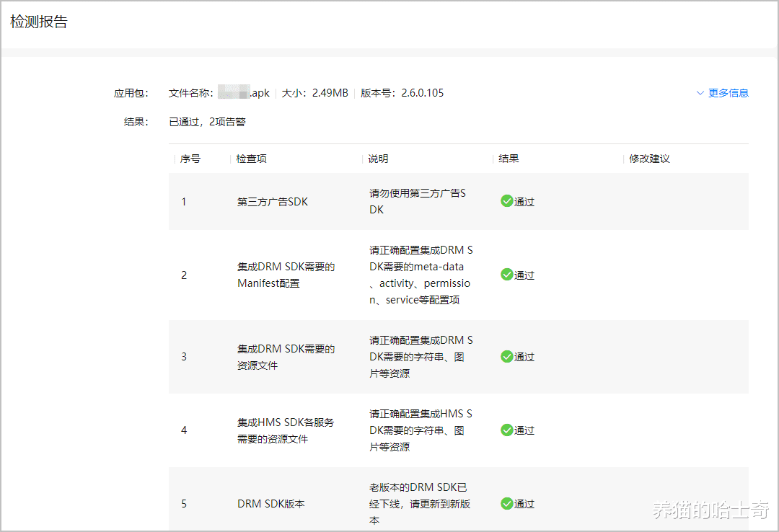Select the 集成DRM SDK需要的Manifest配置 item
Screen dimensions: 779x532
click(286, 275)
